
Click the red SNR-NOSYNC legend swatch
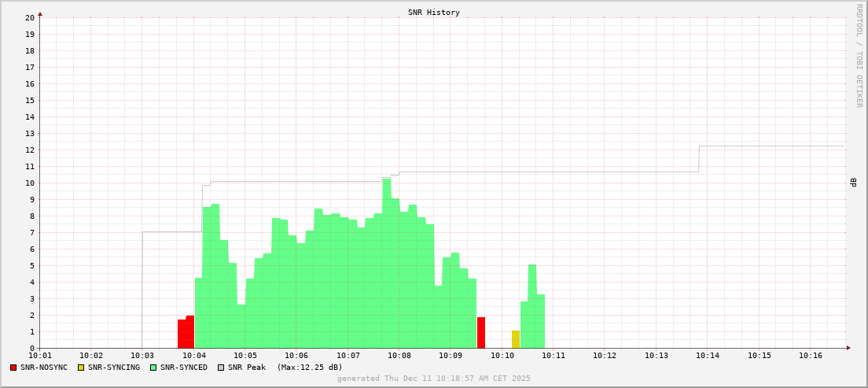click(x=13, y=368)
